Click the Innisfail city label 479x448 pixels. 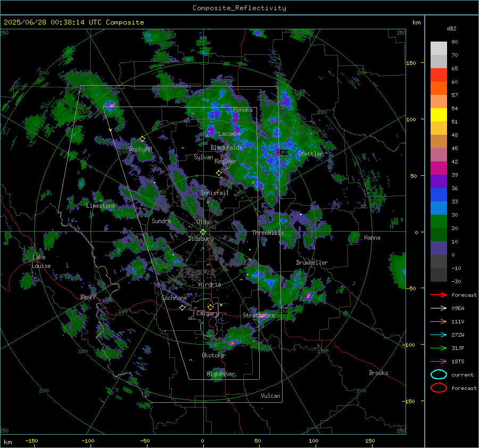(214, 193)
